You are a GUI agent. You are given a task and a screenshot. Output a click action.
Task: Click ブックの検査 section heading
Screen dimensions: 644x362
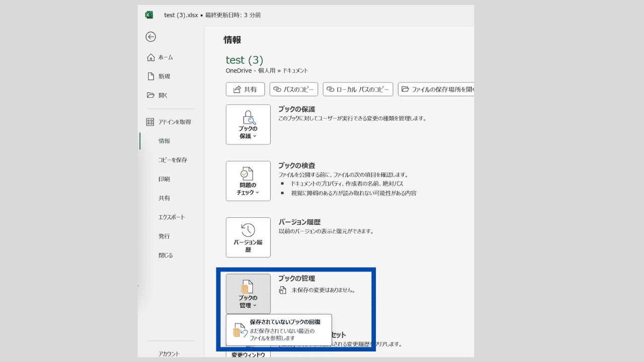(297, 165)
